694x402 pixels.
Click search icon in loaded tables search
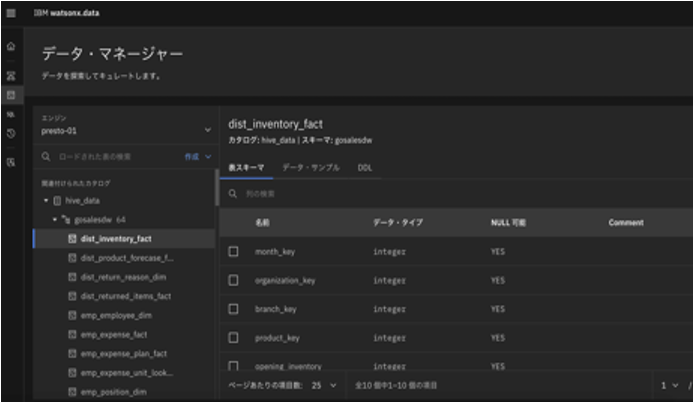coord(46,156)
